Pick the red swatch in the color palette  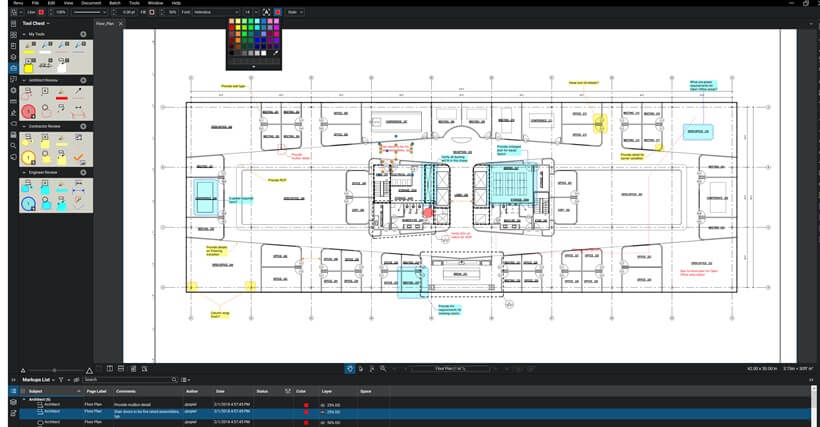coord(232,27)
